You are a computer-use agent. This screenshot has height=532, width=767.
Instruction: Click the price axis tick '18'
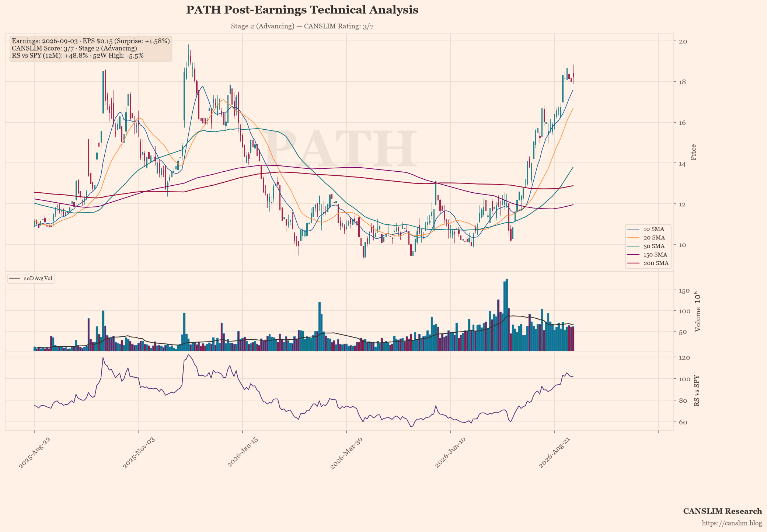[683, 82]
